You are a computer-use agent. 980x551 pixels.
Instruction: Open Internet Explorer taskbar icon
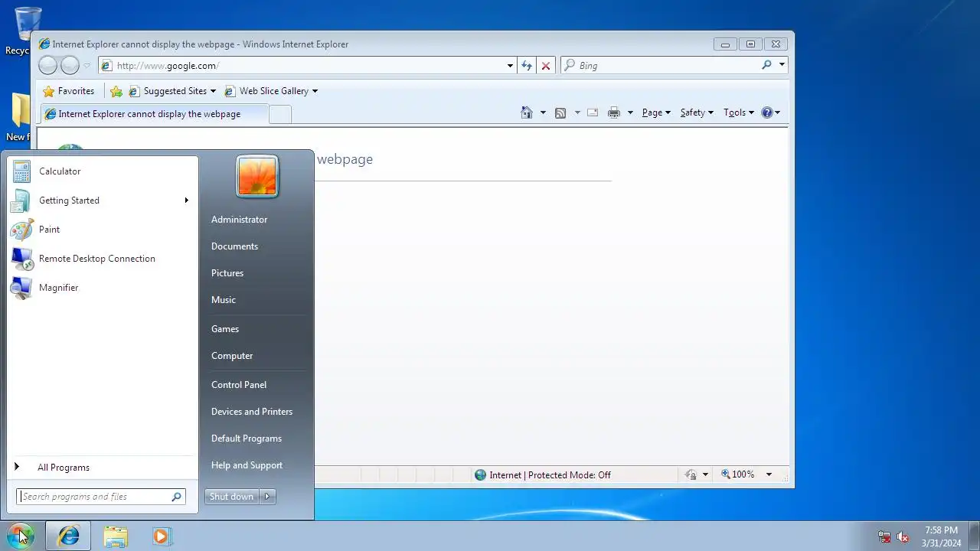point(68,536)
